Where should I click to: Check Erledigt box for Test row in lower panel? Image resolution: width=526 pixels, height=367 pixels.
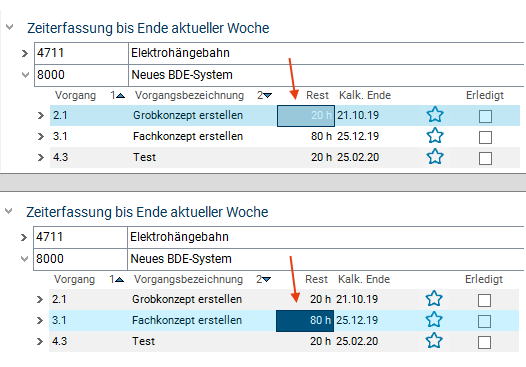[x=484, y=343]
